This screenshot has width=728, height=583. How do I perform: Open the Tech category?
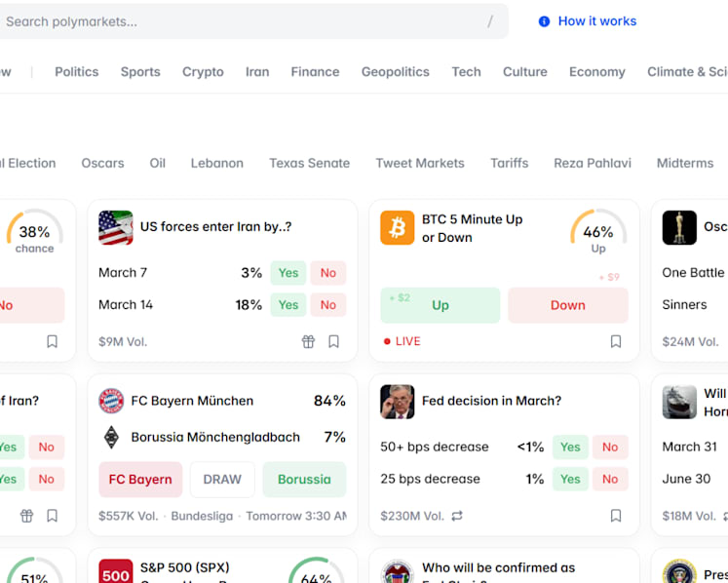(x=466, y=72)
